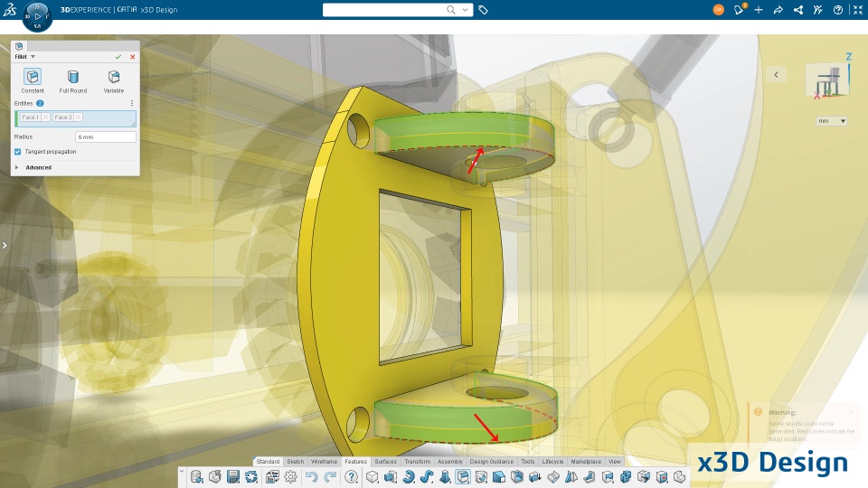Open the Sketch toolbar tab
This screenshot has height=488, width=868.
tap(295, 462)
